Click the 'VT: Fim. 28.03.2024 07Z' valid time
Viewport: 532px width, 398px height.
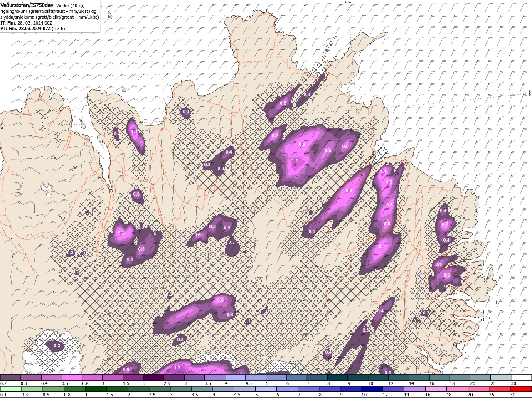(25, 29)
